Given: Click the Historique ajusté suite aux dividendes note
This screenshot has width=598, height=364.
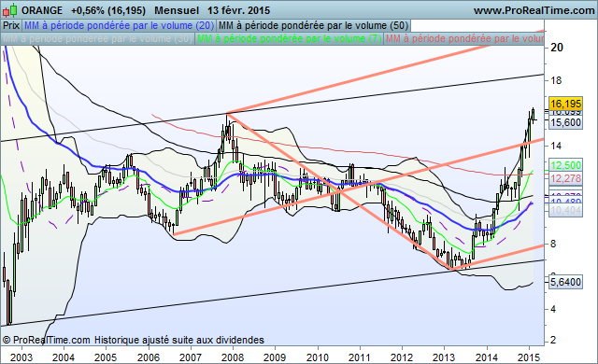Looking at the screenshot, I should 179,340.
